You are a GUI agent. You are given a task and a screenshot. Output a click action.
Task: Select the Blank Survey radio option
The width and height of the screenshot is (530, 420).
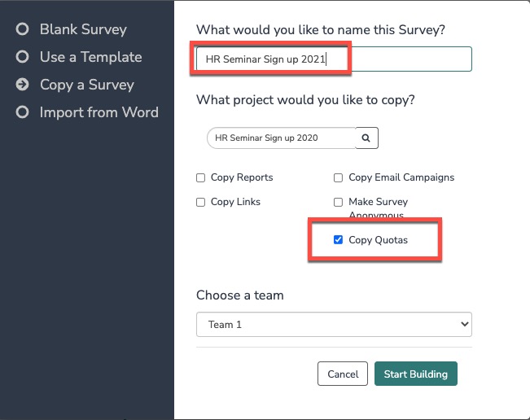point(23,29)
